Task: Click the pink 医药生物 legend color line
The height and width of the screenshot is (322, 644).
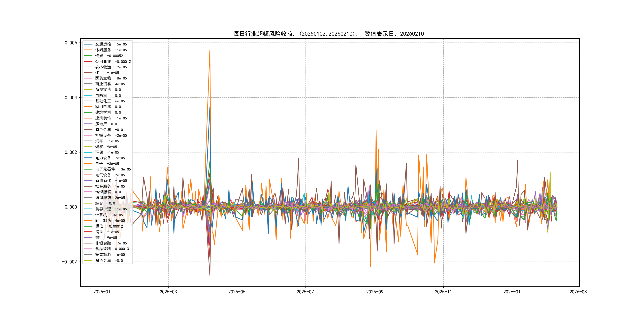Action: point(88,78)
